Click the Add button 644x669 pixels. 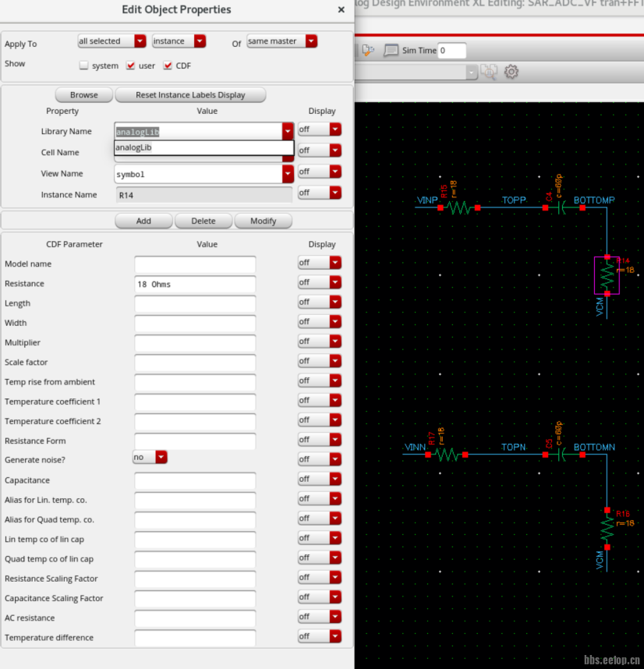coord(143,221)
